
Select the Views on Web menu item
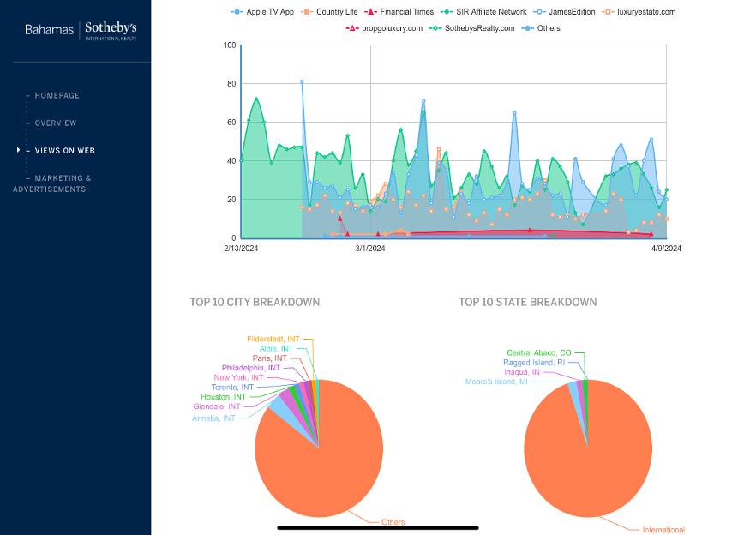tap(64, 151)
